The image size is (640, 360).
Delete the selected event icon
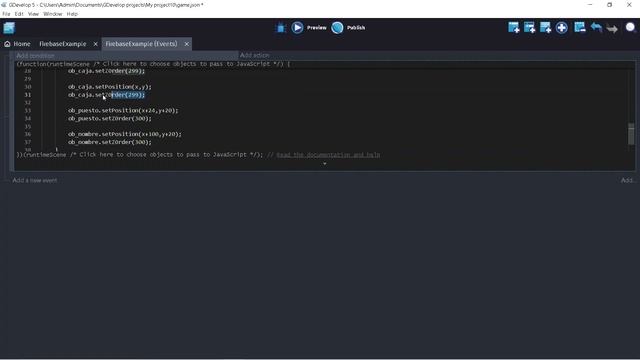coord(580,27)
